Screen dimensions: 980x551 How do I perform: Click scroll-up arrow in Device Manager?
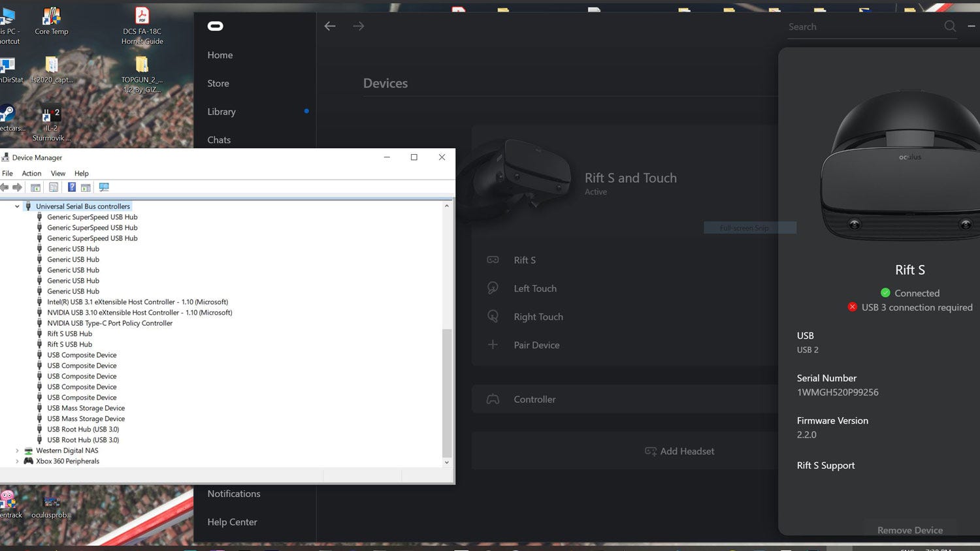(447, 206)
